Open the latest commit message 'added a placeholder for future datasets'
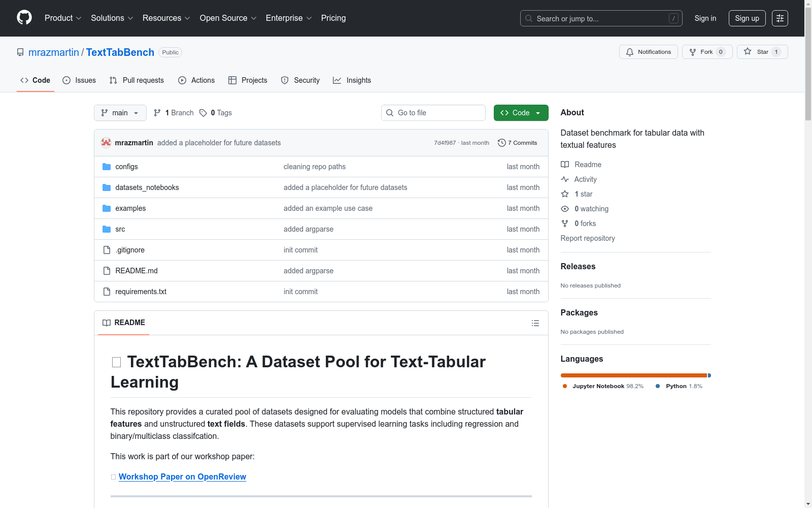Viewport: 812px width, 508px height. point(219,143)
